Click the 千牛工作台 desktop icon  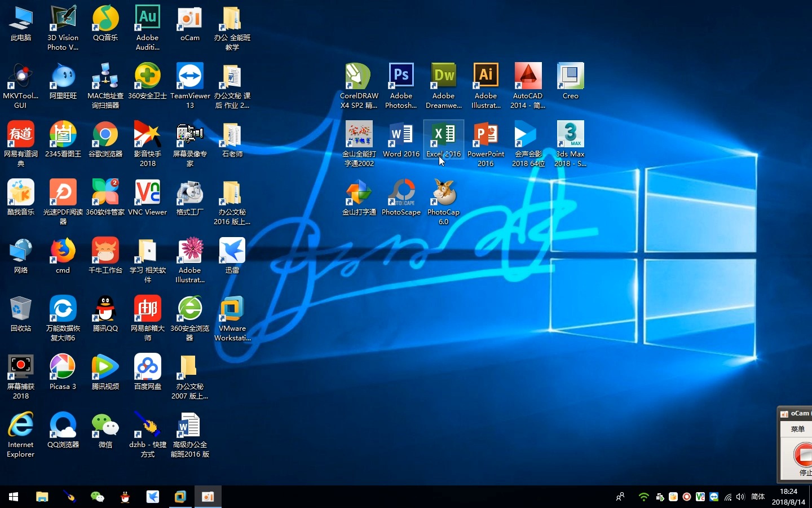pos(105,256)
